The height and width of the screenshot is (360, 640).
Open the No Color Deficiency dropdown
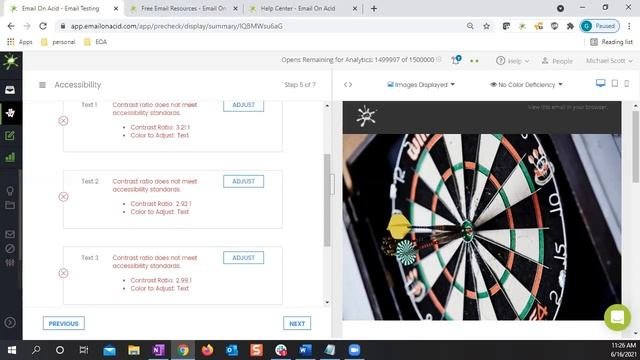526,84
